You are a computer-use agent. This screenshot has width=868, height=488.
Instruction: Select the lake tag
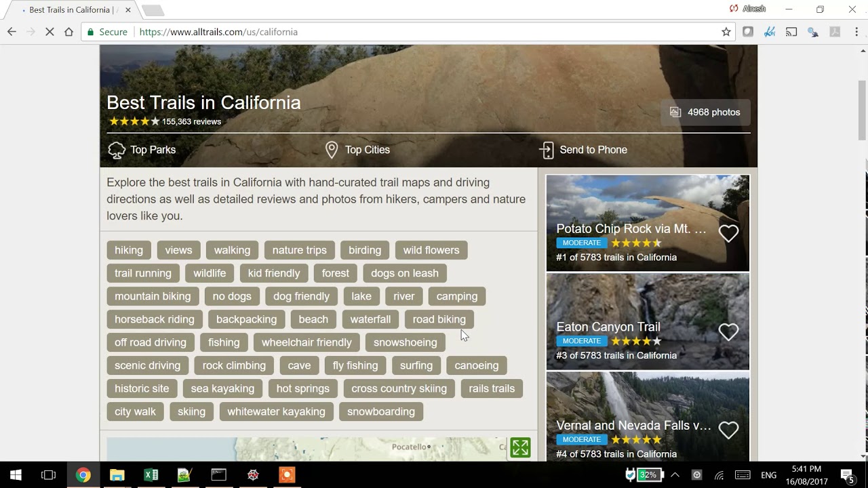coord(361,296)
